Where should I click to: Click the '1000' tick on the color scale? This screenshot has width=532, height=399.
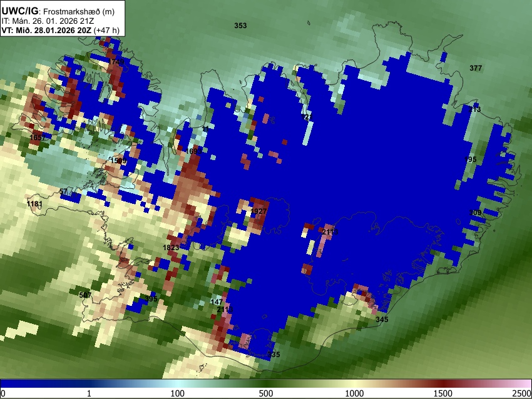click(x=354, y=393)
